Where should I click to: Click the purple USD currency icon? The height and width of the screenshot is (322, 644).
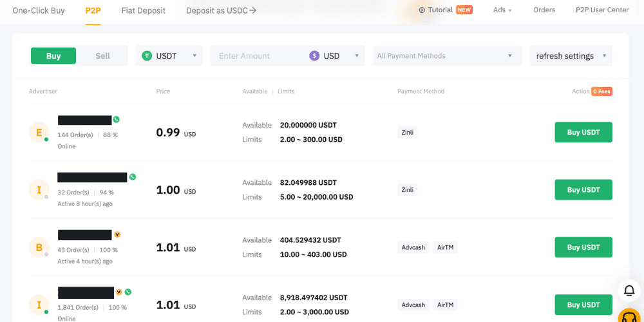tap(314, 56)
